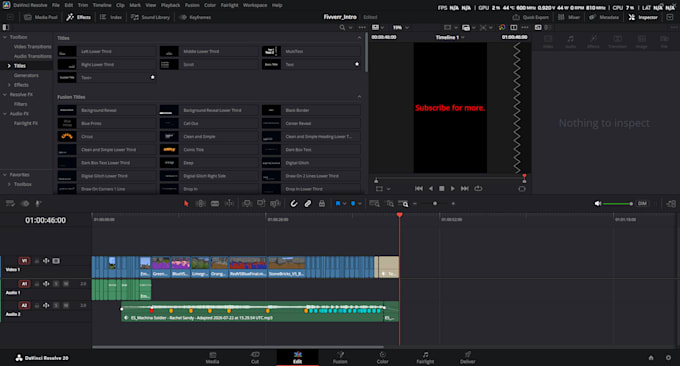Open the Metadata panel
Screen dimensions: 680x366
604,17
